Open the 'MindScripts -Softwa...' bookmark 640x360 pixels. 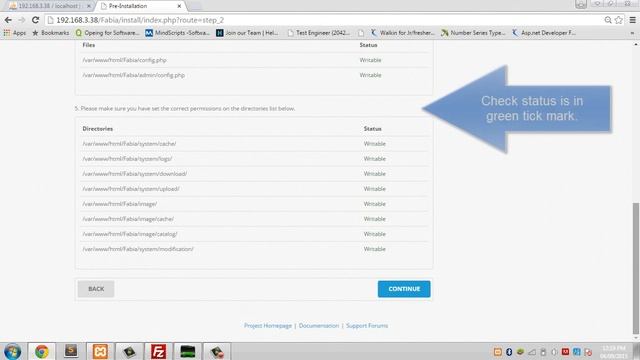click(178, 33)
